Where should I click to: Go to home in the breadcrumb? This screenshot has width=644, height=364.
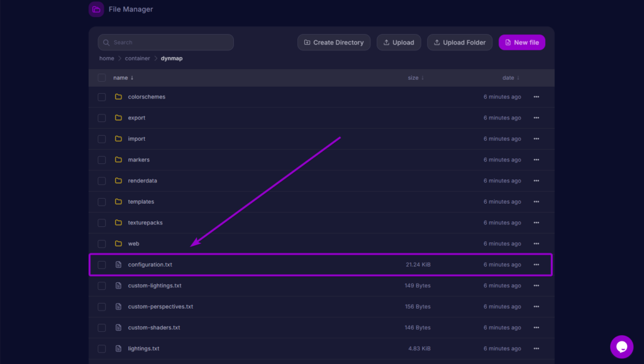point(107,58)
